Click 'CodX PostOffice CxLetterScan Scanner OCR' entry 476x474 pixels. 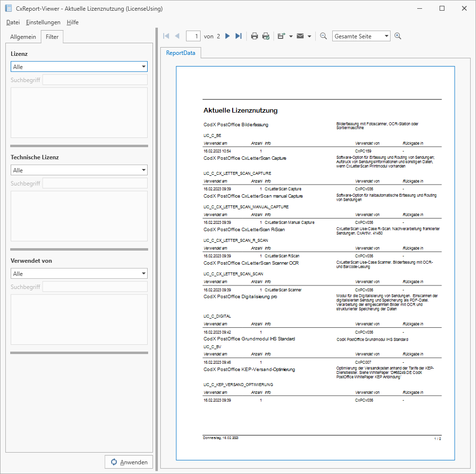[251, 263]
